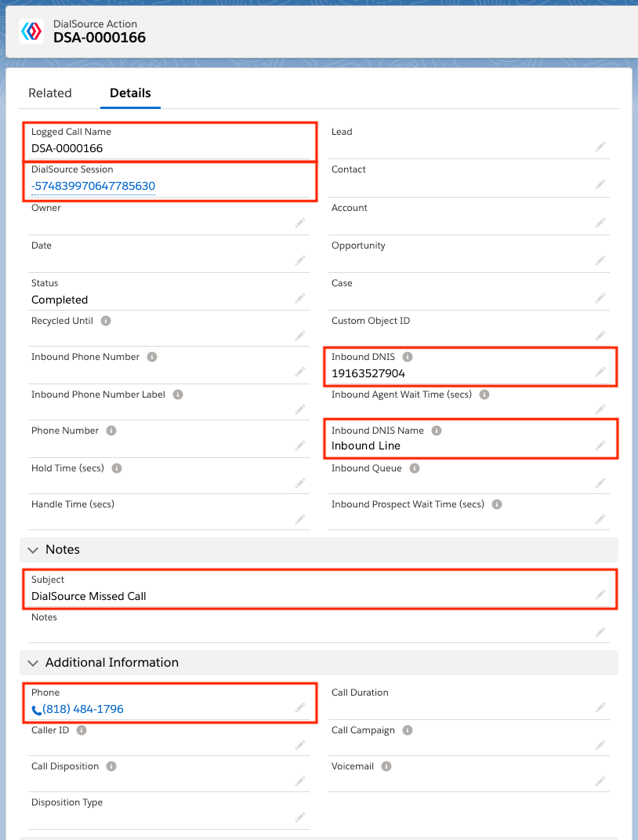Edit the Lead field pencil icon

600,147
